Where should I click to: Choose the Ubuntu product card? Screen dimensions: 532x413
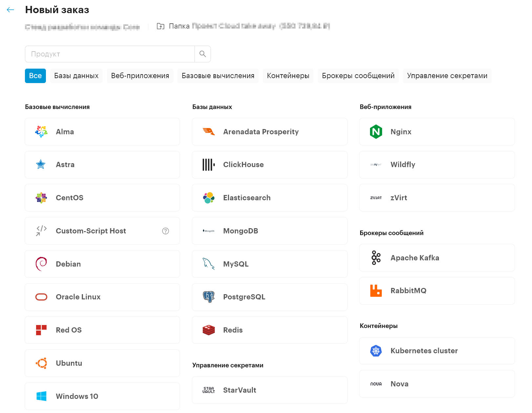(x=102, y=363)
